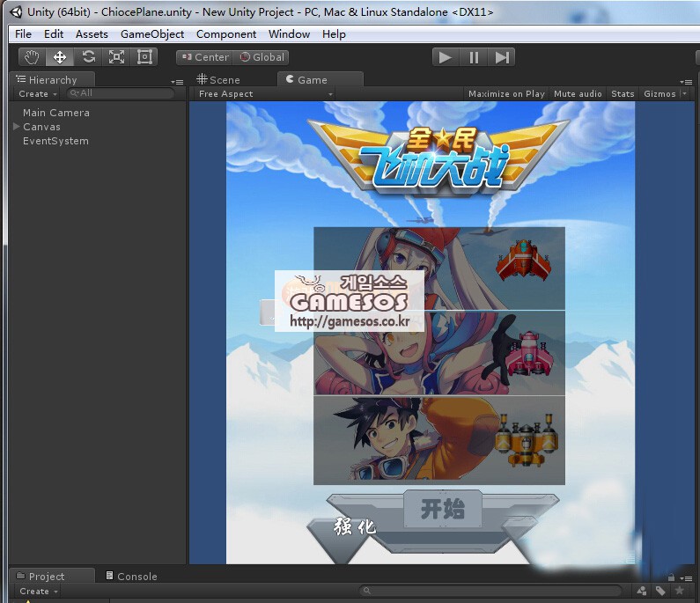This screenshot has width=700, height=603.
Task: Select the Rotate tool
Action: tap(88, 57)
